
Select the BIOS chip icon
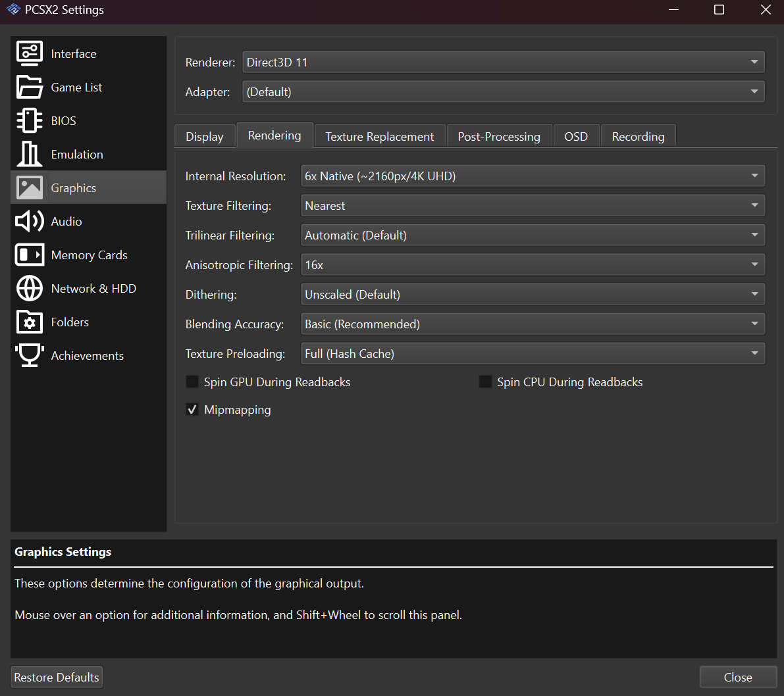point(30,120)
